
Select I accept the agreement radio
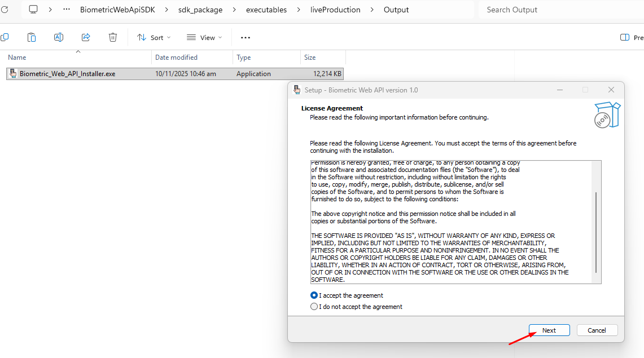(314, 295)
